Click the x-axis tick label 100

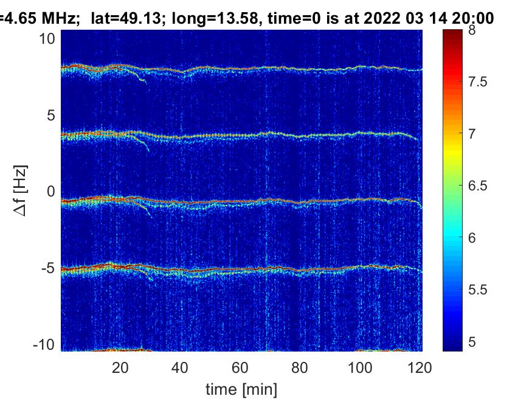(x=360, y=368)
